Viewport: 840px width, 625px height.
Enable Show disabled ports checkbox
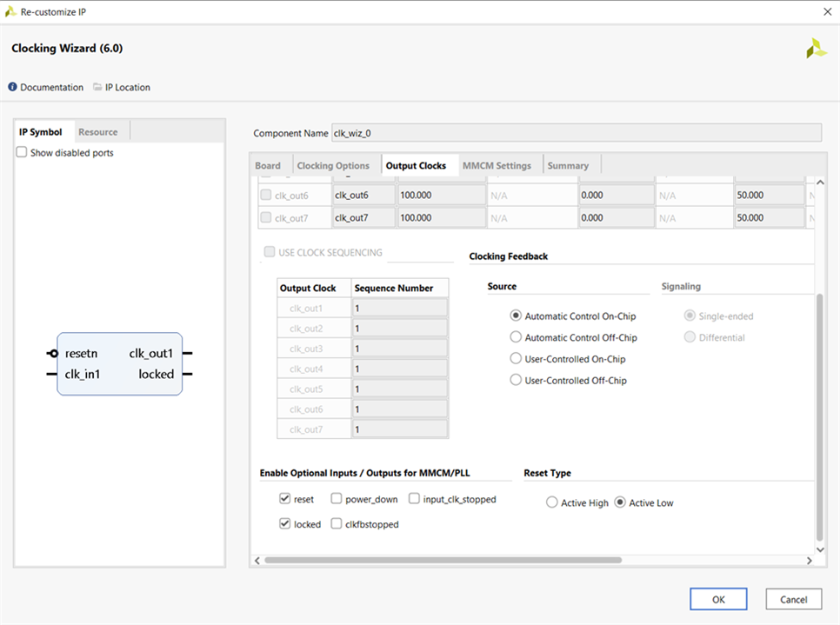[22, 153]
